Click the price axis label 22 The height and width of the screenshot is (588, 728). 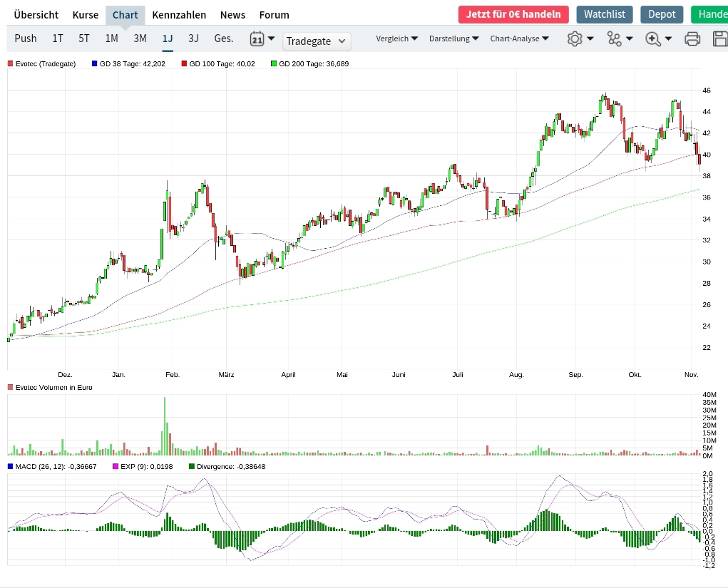coord(706,347)
